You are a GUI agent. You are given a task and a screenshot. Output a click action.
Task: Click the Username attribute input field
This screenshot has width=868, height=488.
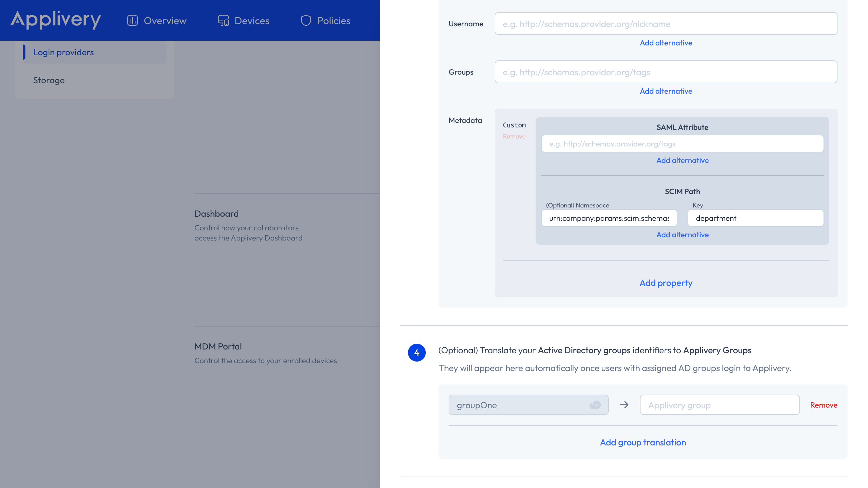point(666,24)
